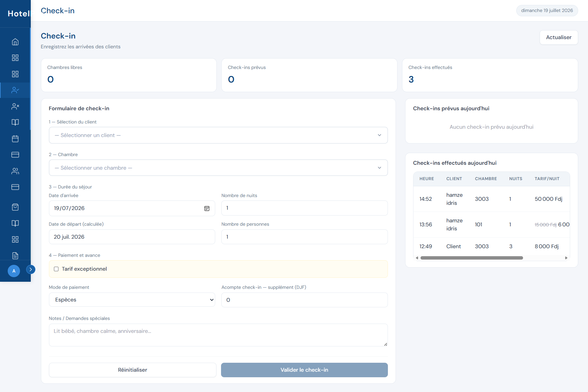This screenshot has width=588, height=392.
Task: Click the Formulaire de check-in heading
Action: pyautogui.click(x=79, y=109)
